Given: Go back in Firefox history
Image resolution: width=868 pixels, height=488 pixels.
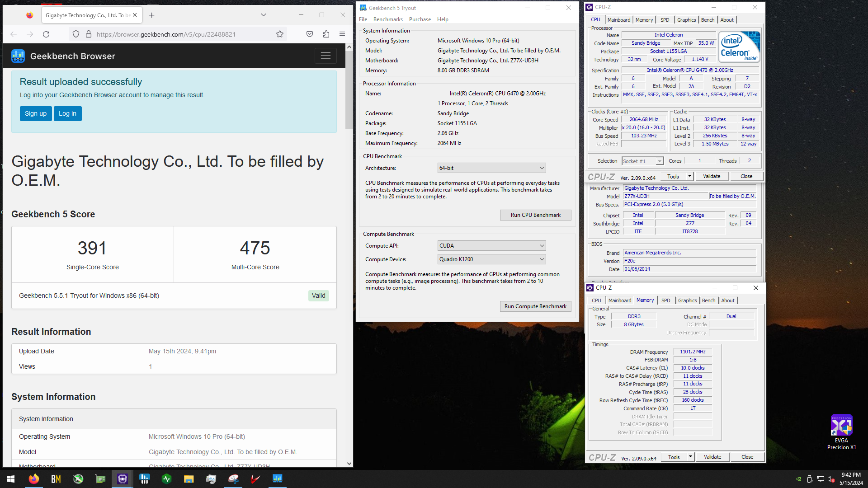Looking at the screenshot, I should [x=14, y=34].
